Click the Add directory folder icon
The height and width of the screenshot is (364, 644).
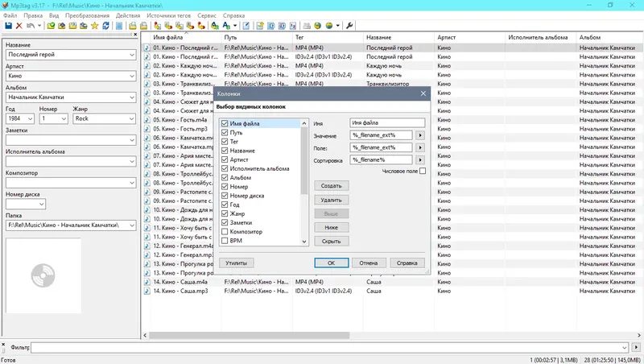point(62,26)
